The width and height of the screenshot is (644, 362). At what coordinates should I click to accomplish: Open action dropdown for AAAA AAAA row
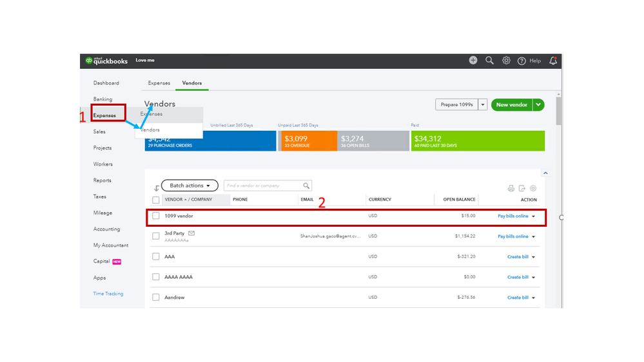tap(534, 278)
